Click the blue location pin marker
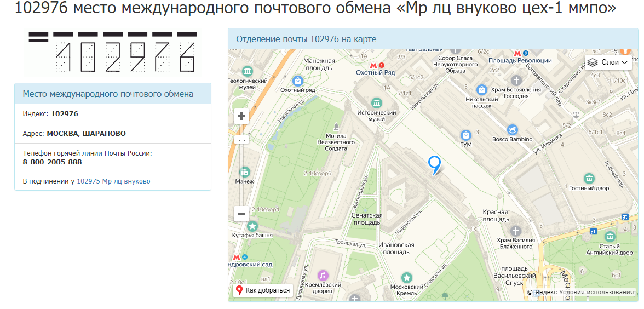This screenshot has width=644, height=309. [435, 165]
